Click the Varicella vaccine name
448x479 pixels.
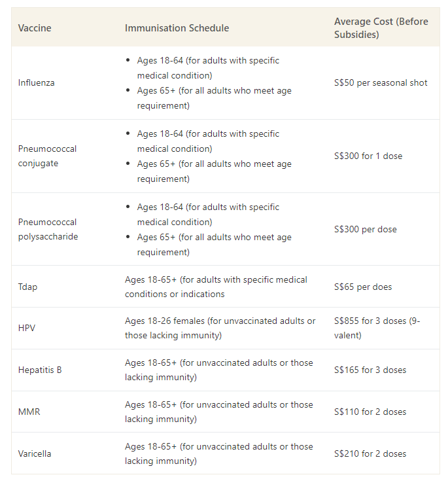coord(35,454)
